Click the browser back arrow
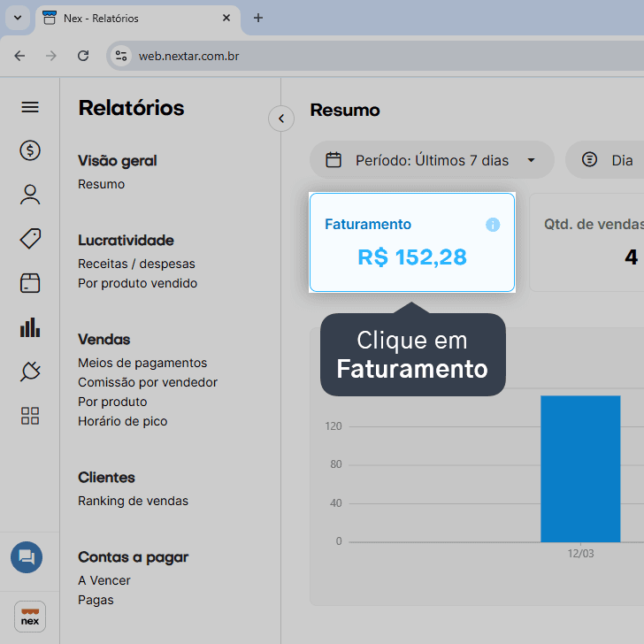This screenshot has height=644, width=644. coord(19,56)
